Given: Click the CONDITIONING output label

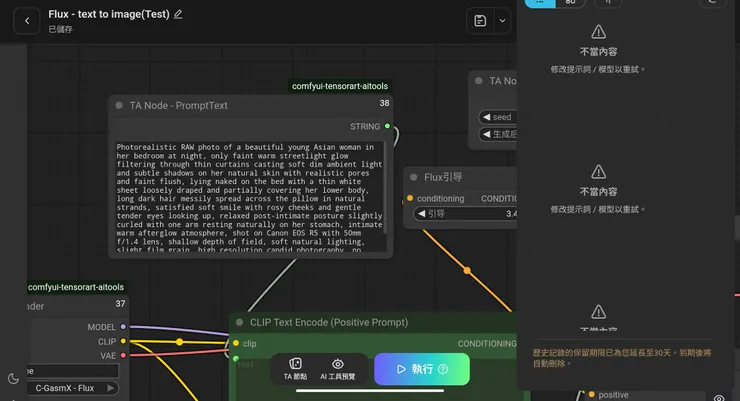Looking at the screenshot, I should click(487, 343).
